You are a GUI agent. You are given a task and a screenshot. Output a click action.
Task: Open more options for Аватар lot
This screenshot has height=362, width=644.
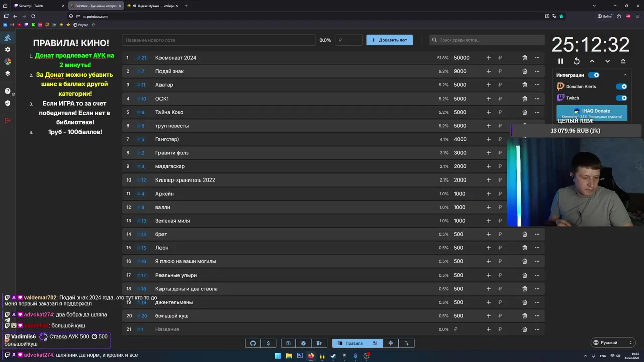pos(537,85)
